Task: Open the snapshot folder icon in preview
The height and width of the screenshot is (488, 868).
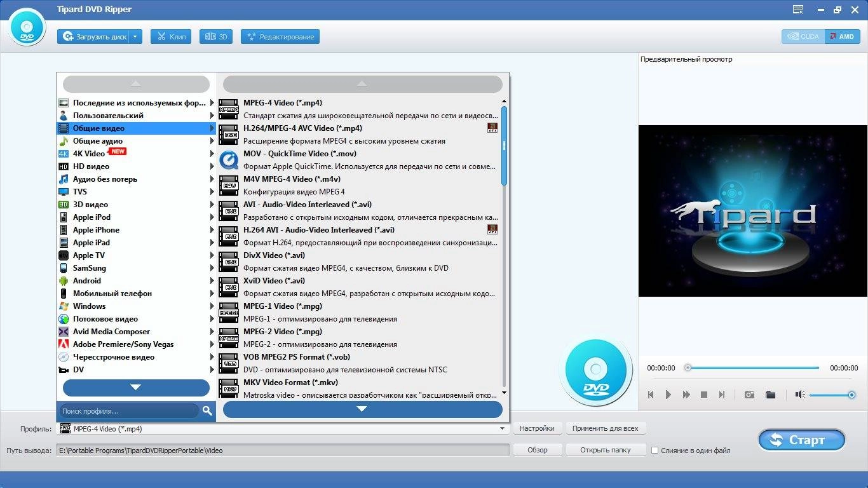Action: (771, 395)
